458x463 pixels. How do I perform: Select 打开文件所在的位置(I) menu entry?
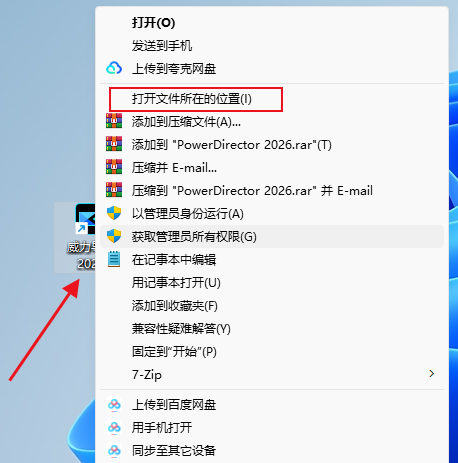coord(272,99)
